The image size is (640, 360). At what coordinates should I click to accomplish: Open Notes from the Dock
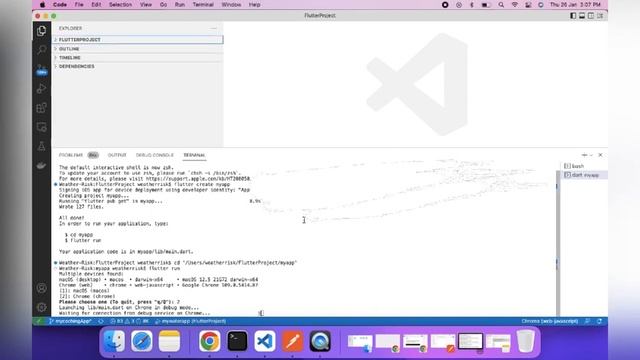[x=169, y=341]
